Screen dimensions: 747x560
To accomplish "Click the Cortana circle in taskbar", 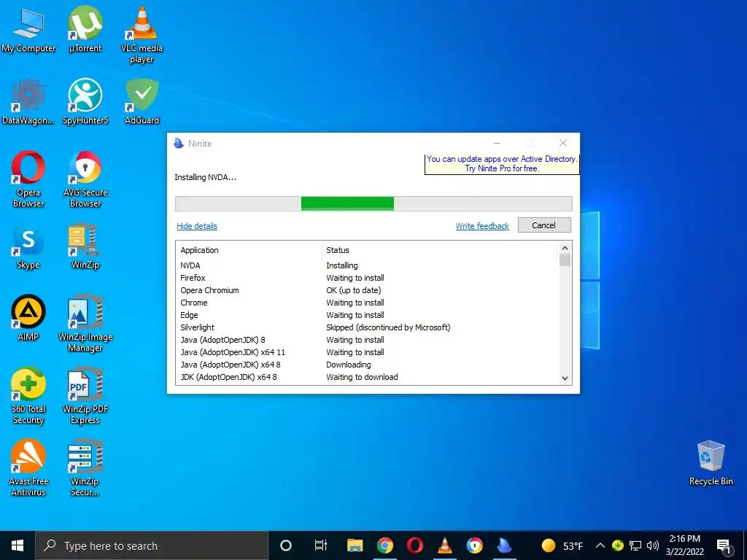I will pyautogui.click(x=286, y=545).
